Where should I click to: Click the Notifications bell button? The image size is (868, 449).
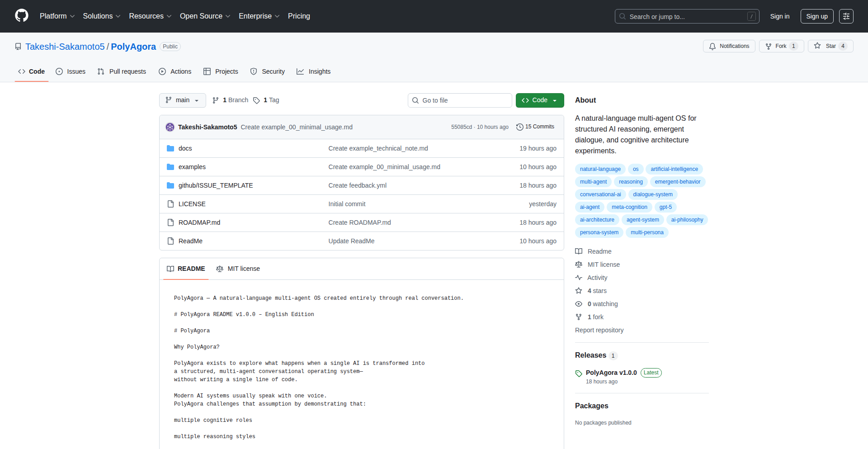729,46
